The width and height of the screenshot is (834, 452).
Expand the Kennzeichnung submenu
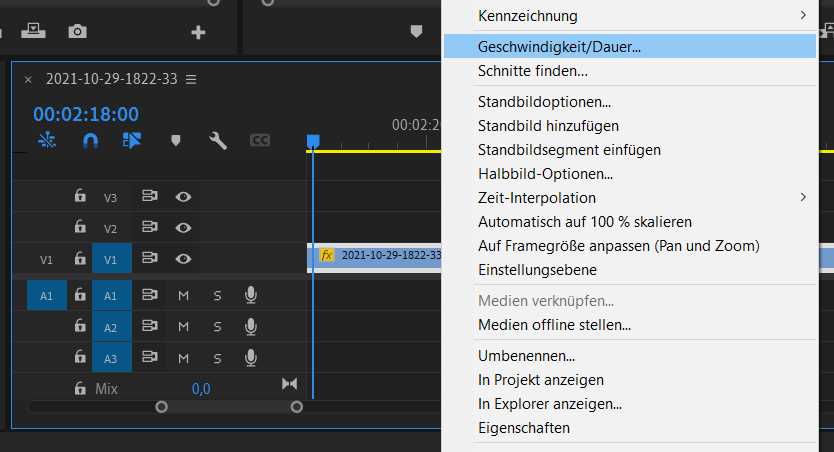click(x=640, y=16)
